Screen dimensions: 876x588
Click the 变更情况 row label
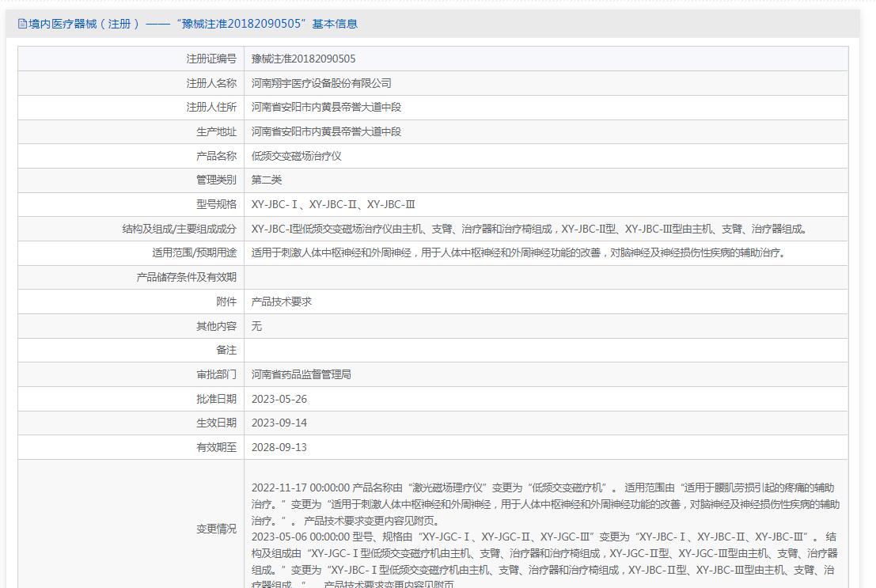[216, 529]
